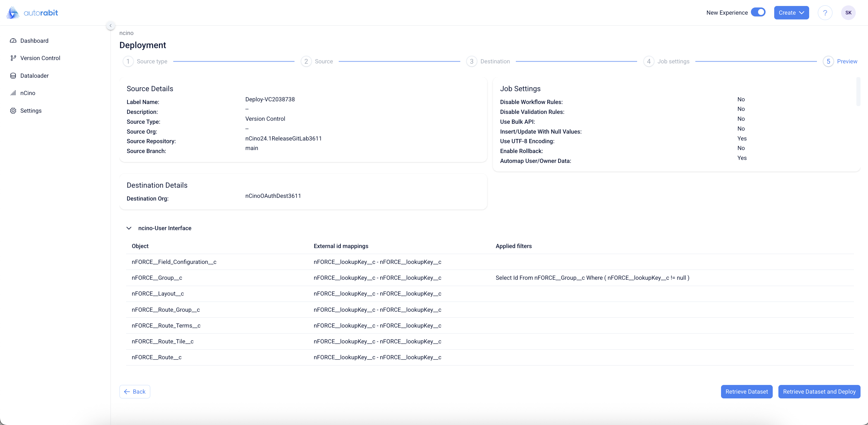Click the Settings gear icon
The image size is (868, 425).
[13, 111]
